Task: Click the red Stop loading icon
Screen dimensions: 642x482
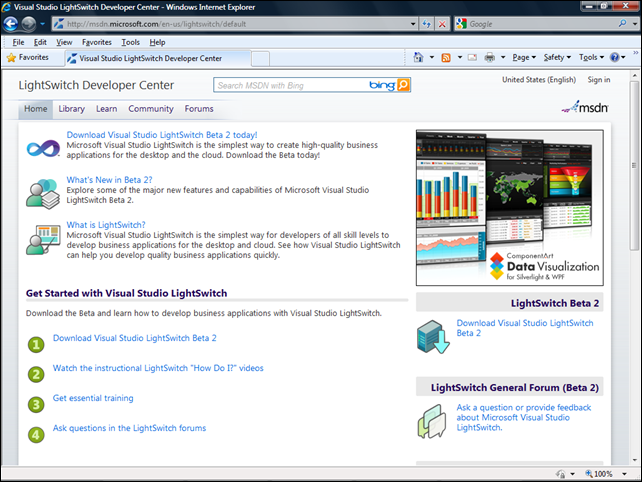Action: (442, 24)
